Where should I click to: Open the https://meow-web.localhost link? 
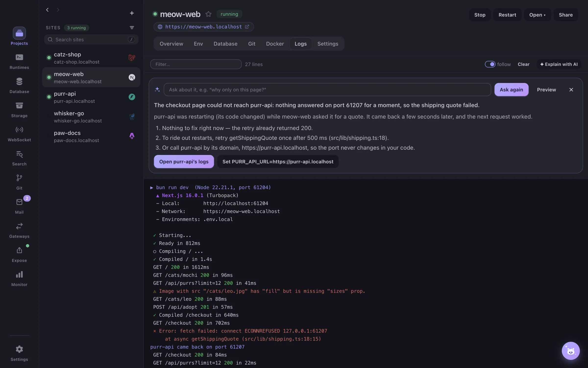point(203,27)
